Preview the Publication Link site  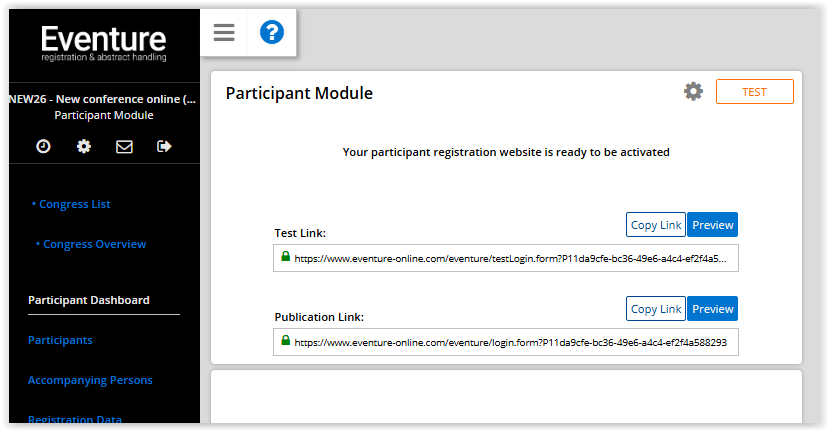point(713,309)
